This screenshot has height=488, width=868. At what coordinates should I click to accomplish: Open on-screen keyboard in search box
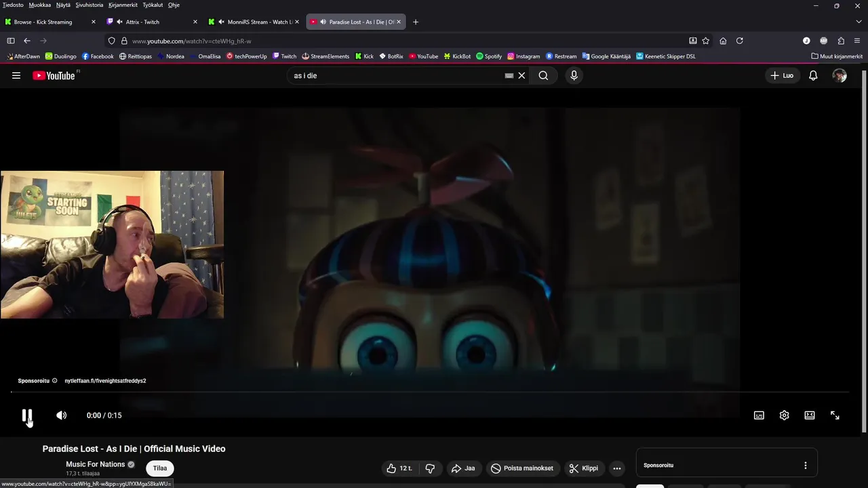click(x=509, y=76)
